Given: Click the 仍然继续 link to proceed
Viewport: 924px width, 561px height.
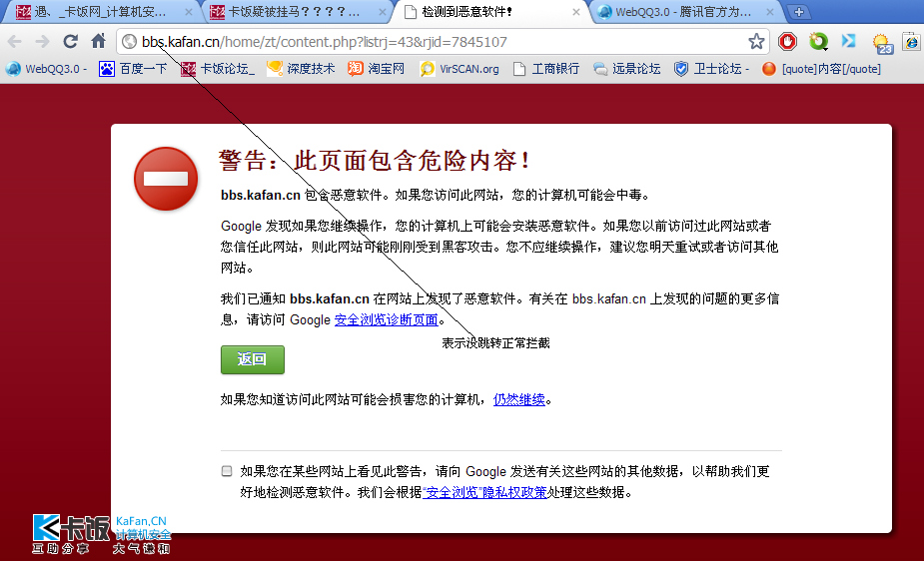Looking at the screenshot, I should [519, 399].
